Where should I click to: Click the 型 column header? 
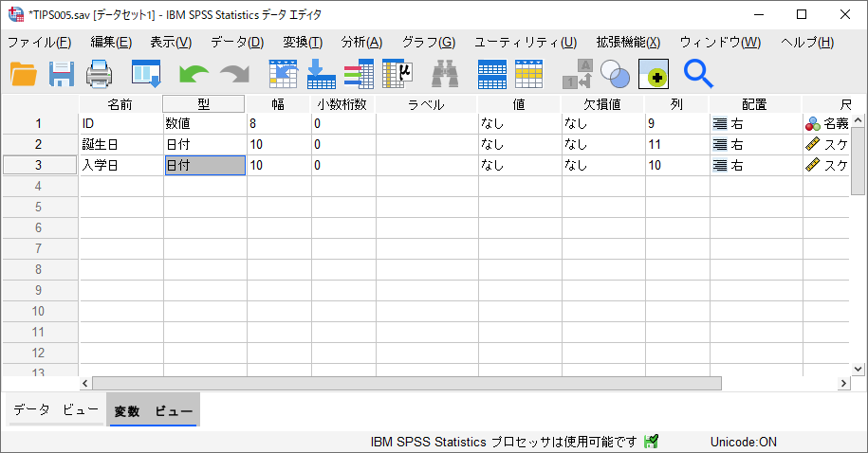pos(204,104)
